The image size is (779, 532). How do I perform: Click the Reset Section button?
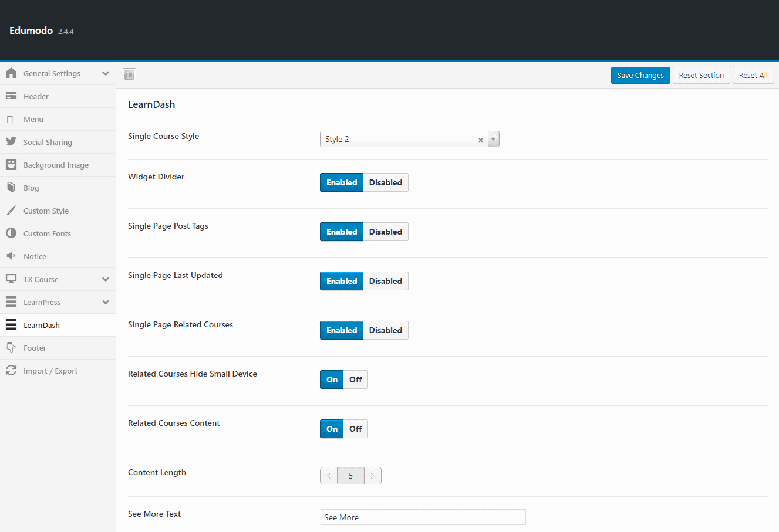(x=701, y=75)
